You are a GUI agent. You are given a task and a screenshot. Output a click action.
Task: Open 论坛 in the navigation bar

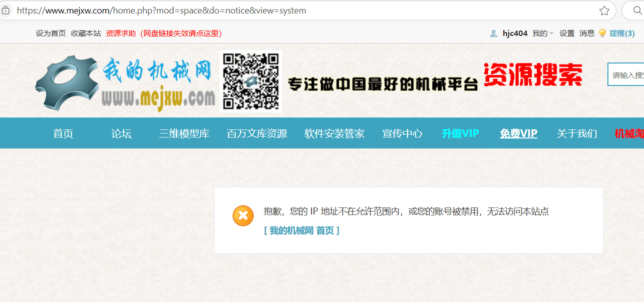tap(121, 133)
